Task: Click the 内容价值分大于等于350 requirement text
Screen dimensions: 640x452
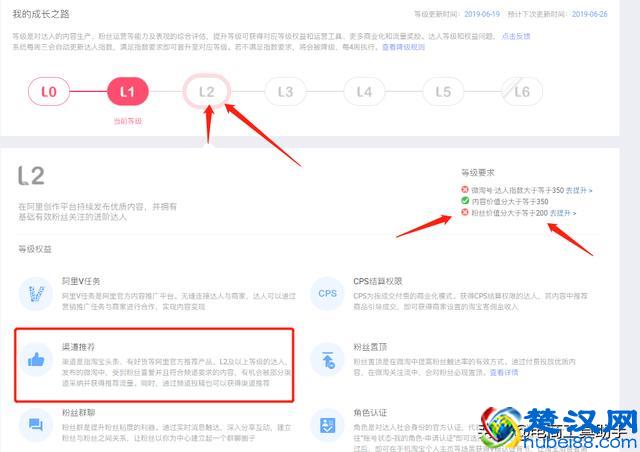Action: tap(510, 201)
